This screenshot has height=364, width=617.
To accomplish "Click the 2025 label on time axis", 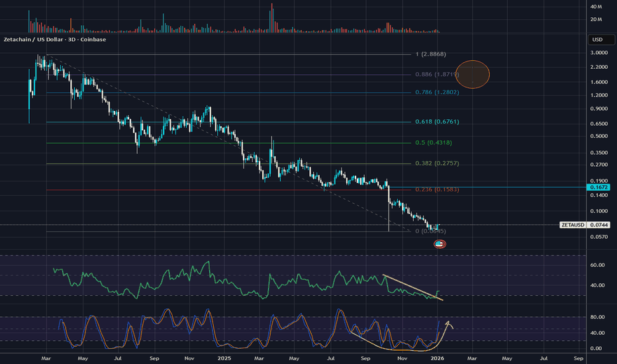I will (224, 358).
